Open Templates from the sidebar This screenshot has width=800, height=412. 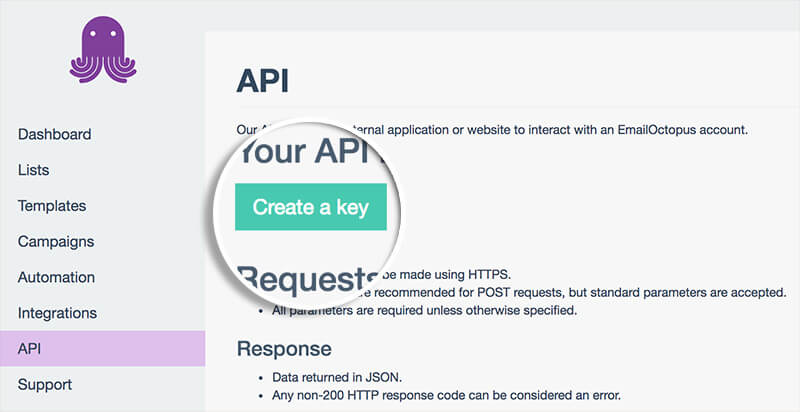52,205
